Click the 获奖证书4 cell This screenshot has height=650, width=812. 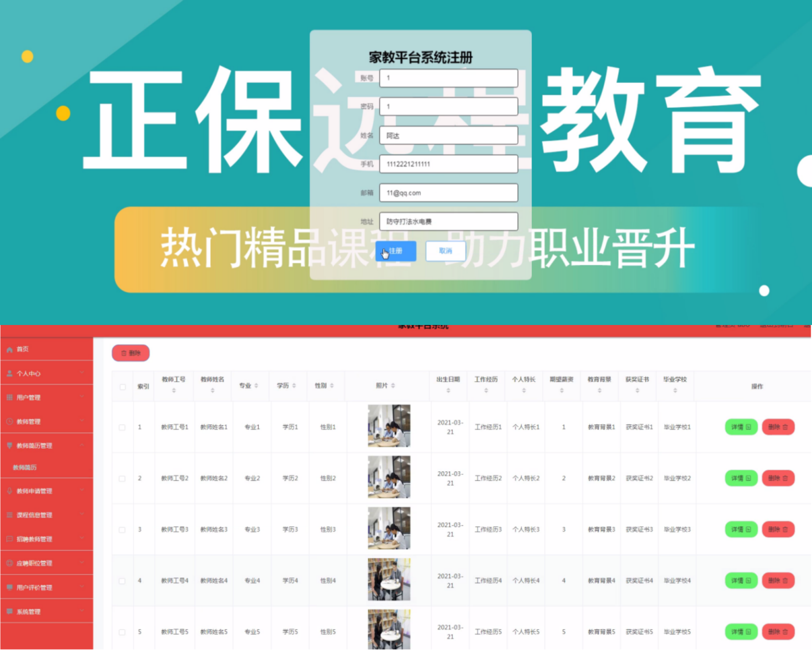pyautogui.click(x=639, y=581)
